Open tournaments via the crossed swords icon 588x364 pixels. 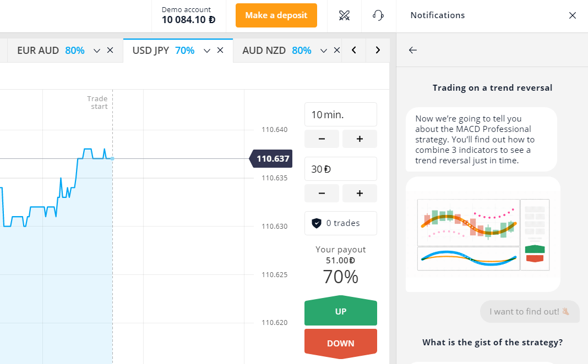tap(345, 15)
